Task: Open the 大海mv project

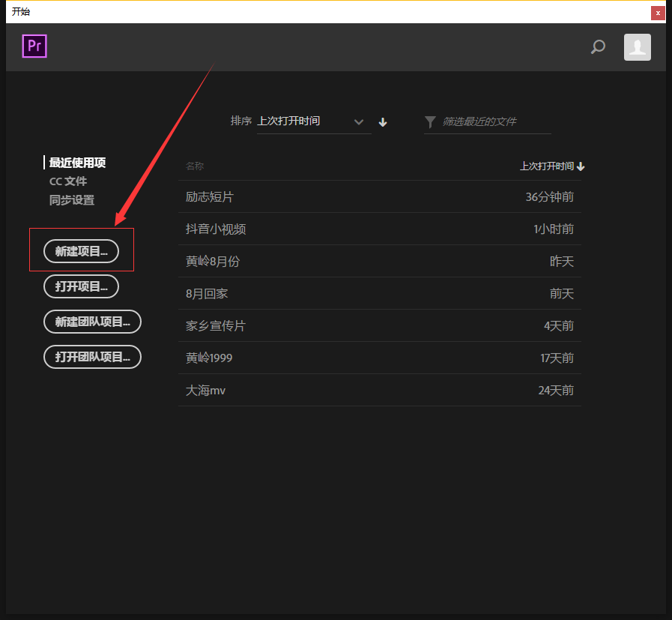Action: (x=380, y=390)
